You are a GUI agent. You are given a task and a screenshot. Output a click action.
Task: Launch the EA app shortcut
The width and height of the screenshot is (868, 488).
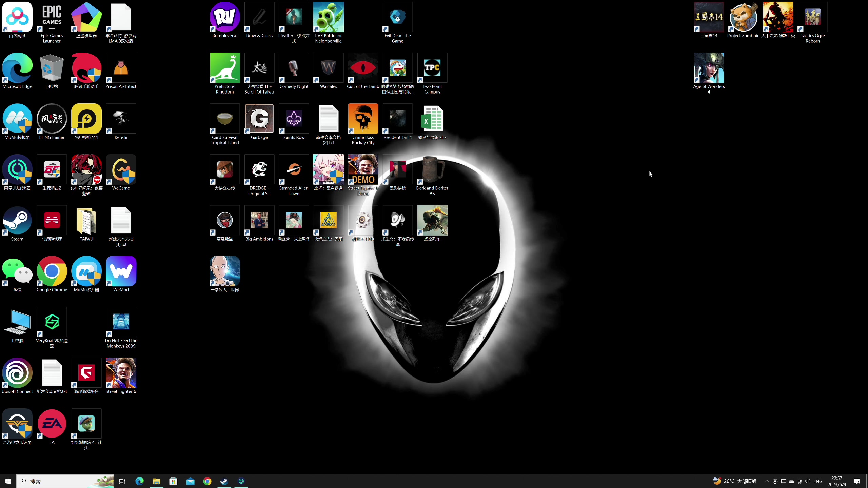point(52,427)
